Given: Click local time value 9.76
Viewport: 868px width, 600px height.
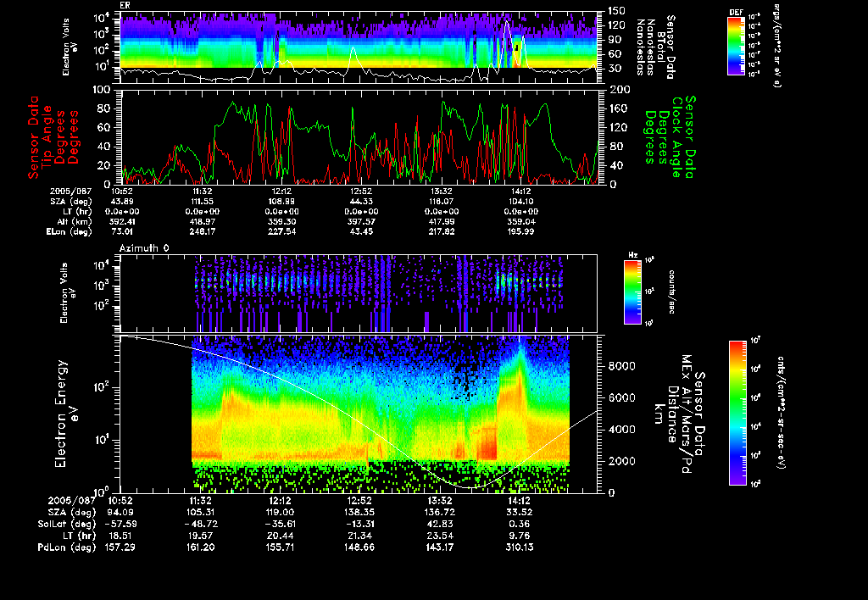Looking at the screenshot, I should coord(520,536).
